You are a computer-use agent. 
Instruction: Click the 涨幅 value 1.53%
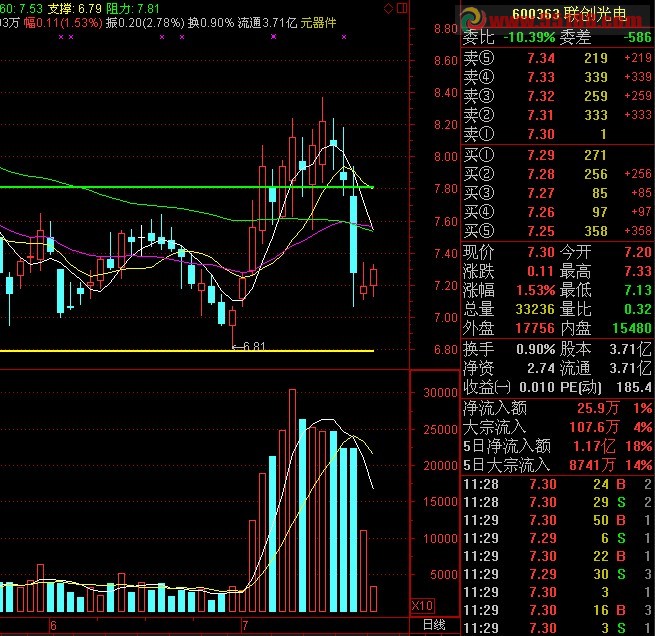click(536, 290)
